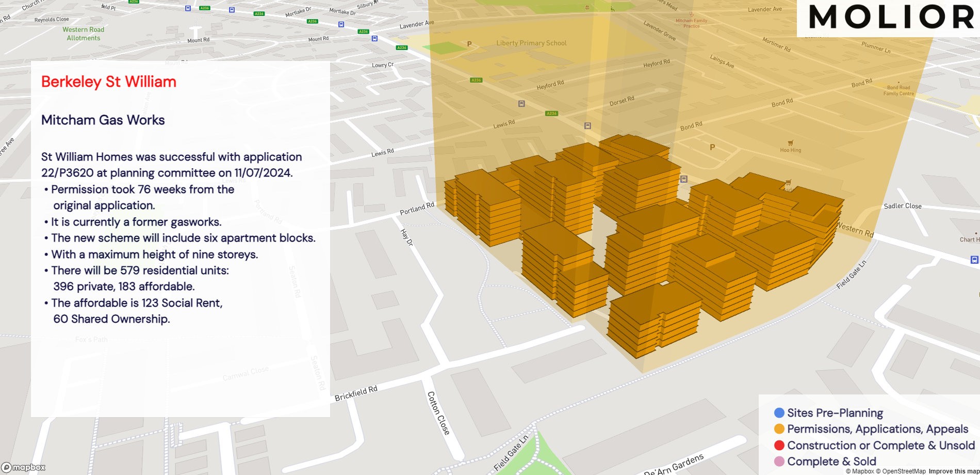Select the Permissions, Applications, Appeals legend label
This screenshot has width=980, height=475.
tap(878, 429)
